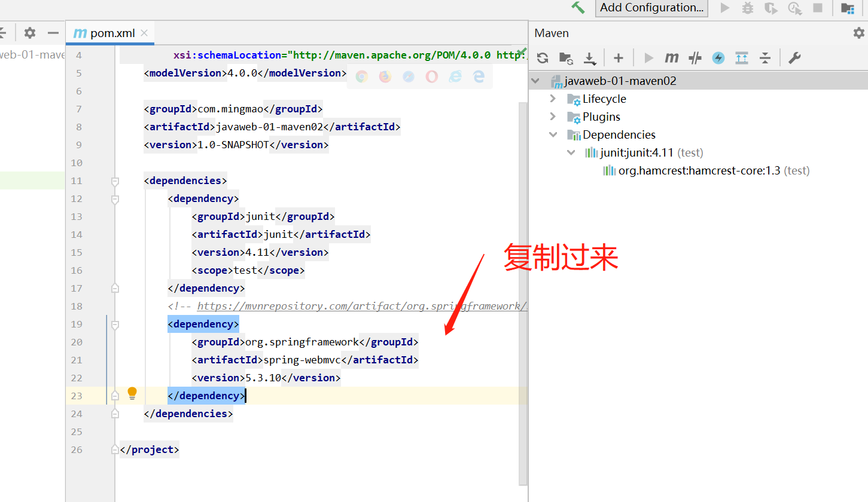Screen dimensions: 868x502
Task: Toggle Offline Mode icon in Maven toolbar
Action: point(695,58)
